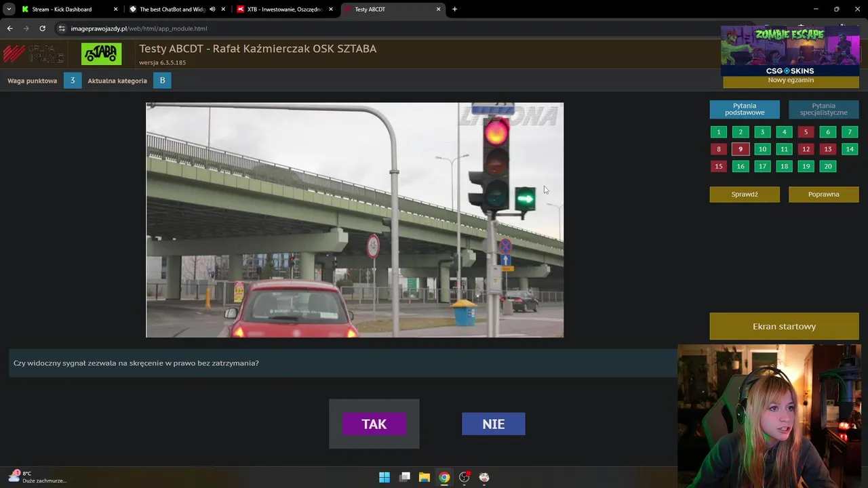This screenshot has height=488, width=868.
Task: Open Google Chrome from the taskbar
Action: click(444, 477)
